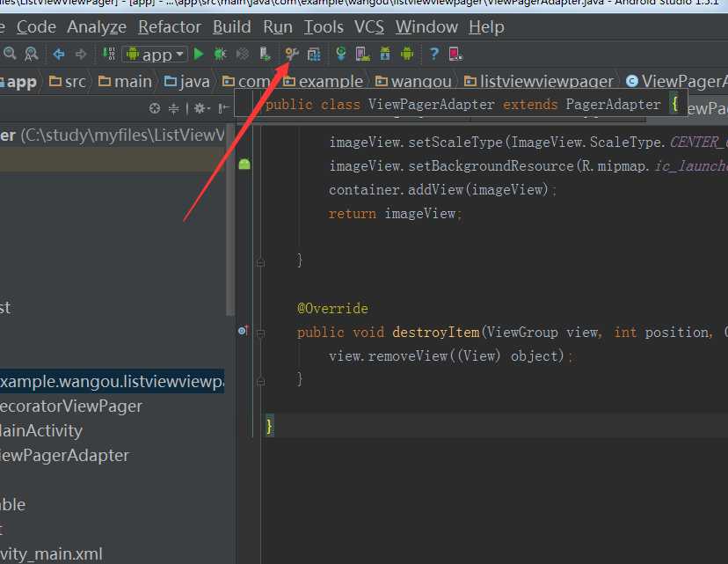728x564 pixels.
Task: Collapse the fold marker at destroyItem method
Action: (x=260, y=333)
